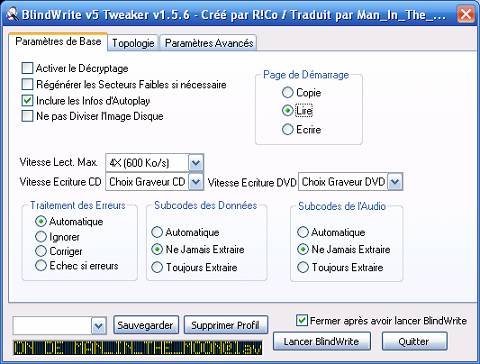The image size is (480, 364).
Task: Expand the Vitesse Ecriture CD dropdown arrow
Action: 196,182
